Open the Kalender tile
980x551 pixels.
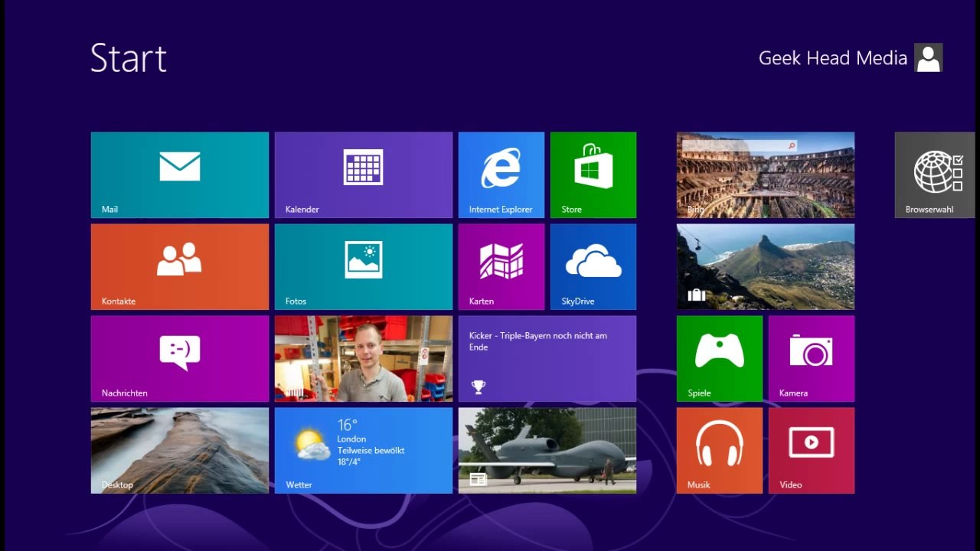point(364,175)
